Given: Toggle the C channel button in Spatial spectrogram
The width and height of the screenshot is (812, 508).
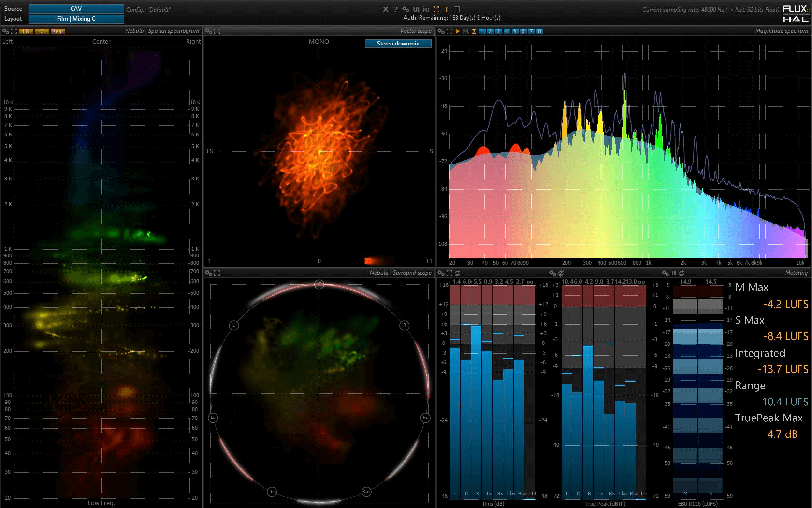Looking at the screenshot, I should pyautogui.click(x=42, y=31).
